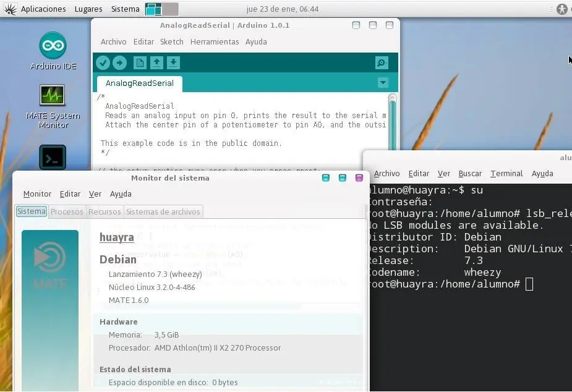Switch to the second gray workspace
Image resolution: width=572 pixels, height=392 pixels.
point(170,9)
